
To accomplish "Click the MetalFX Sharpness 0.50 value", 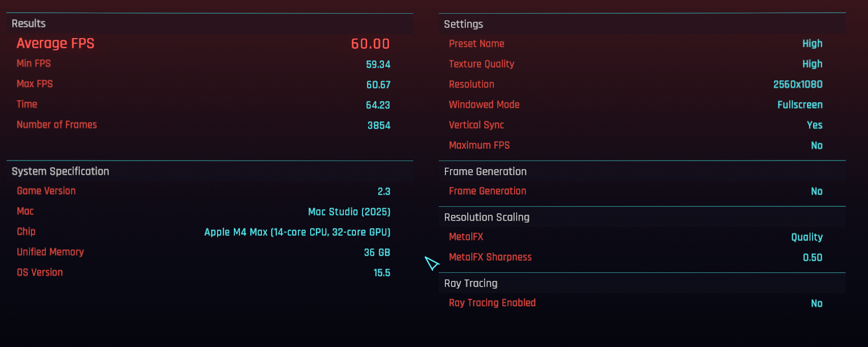I will [x=813, y=258].
